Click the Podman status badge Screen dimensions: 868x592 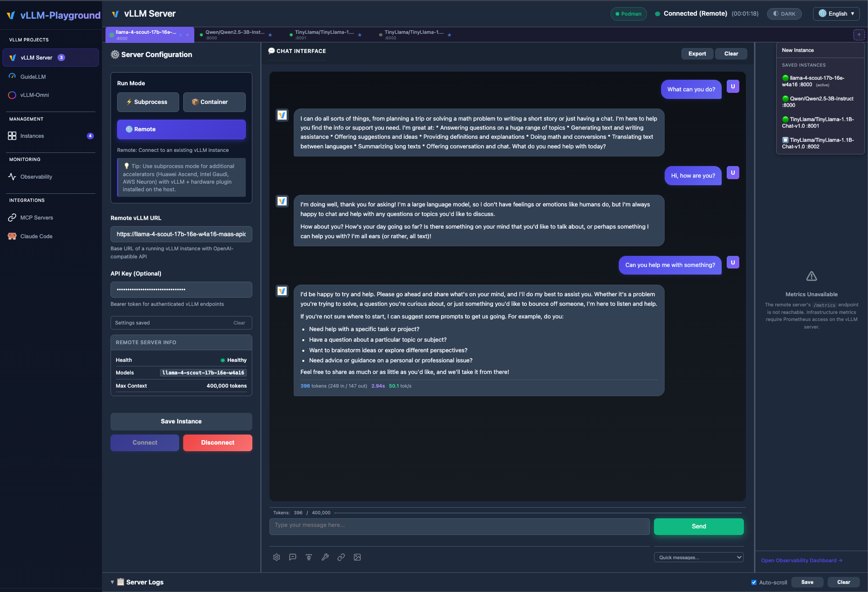[x=628, y=14]
